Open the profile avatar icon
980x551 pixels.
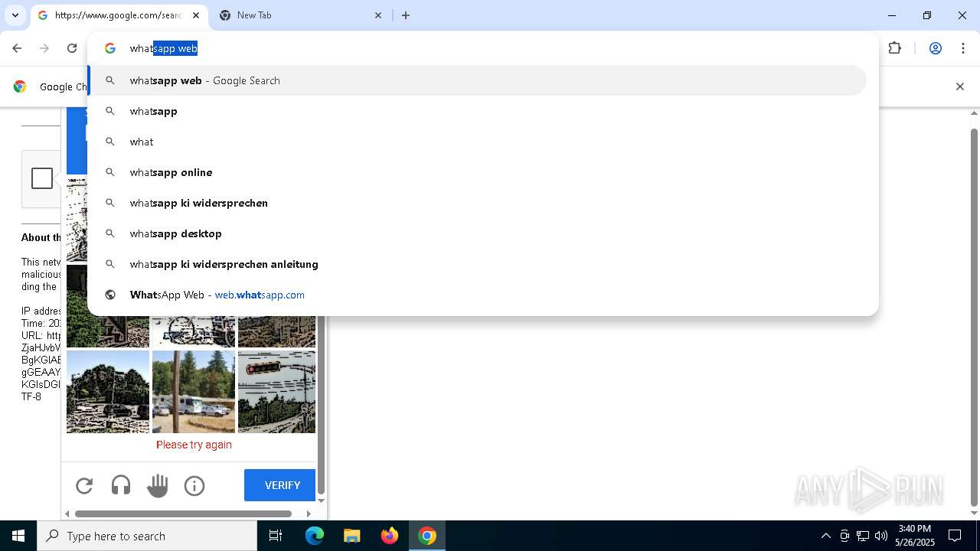tap(935, 48)
